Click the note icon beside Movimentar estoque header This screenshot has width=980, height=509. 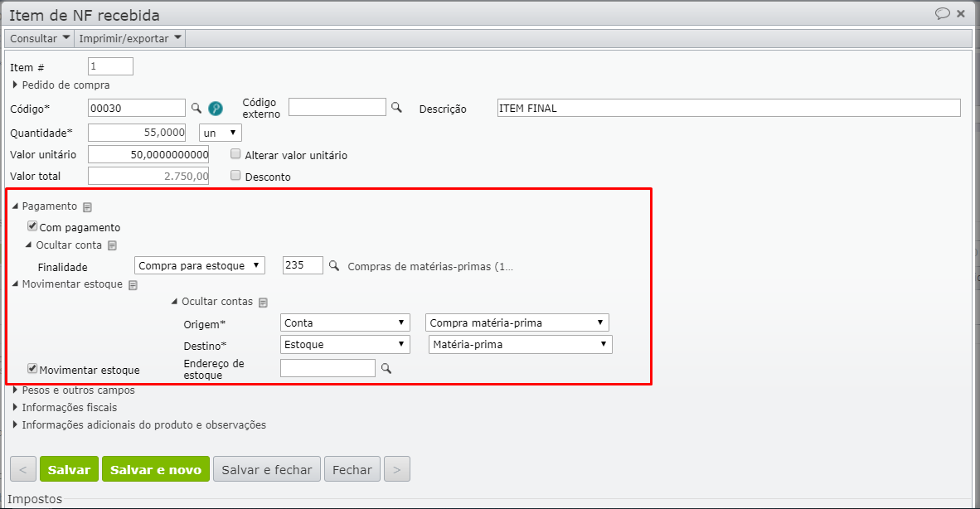pyautogui.click(x=133, y=284)
